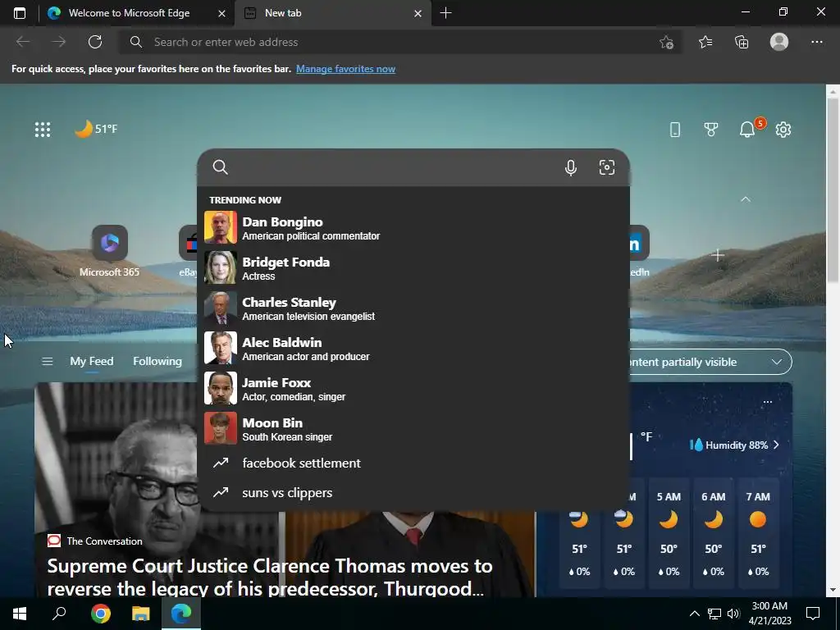840x630 pixels.
Task: Choose suns vs clippers trending search
Action: (413, 493)
